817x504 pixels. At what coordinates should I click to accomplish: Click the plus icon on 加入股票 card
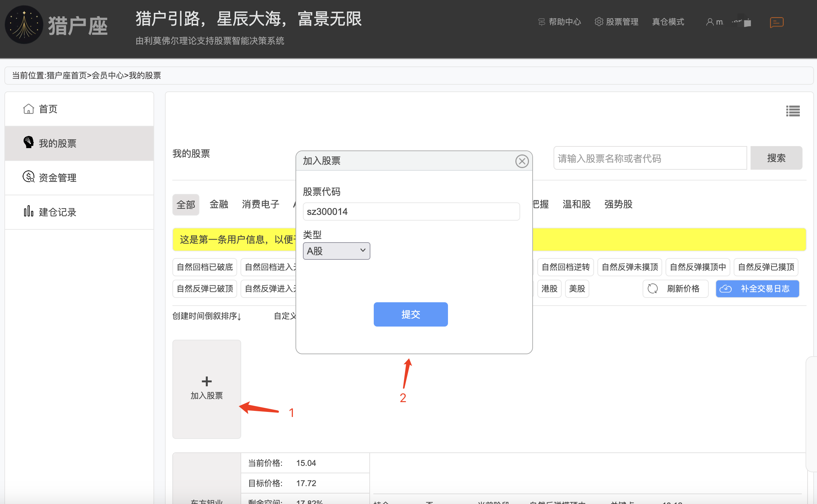point(206,381)
